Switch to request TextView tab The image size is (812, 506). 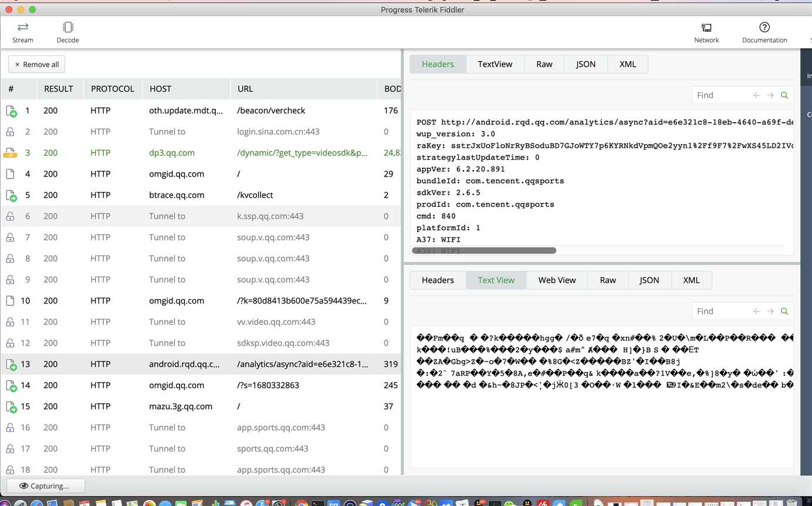(495, 64)
